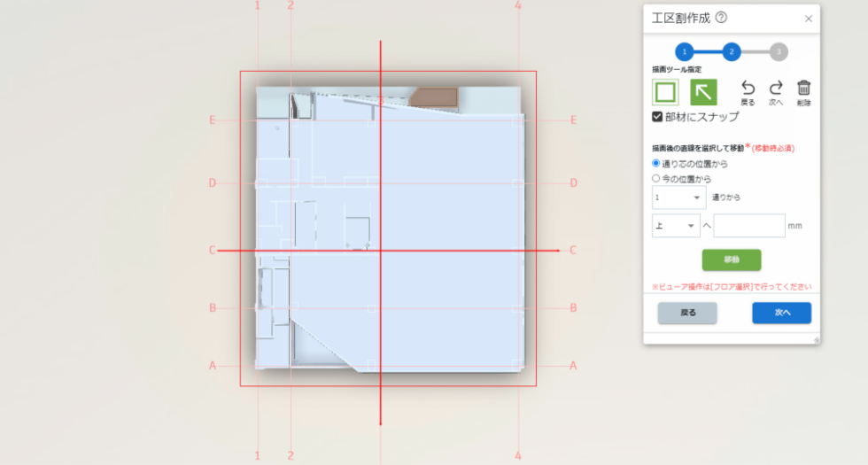Go to wizard step 1 circle
This screenshot has width=868, height=465.
(x=684, y=52)
